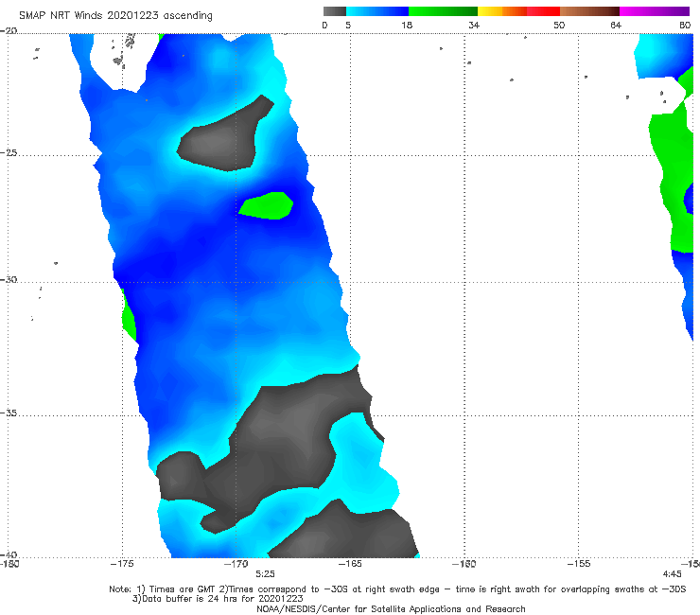Image resolution: width=700 pixels, height=615 pixels.
Task: Click the latitude label '-30'
Action: coord(9,279)
